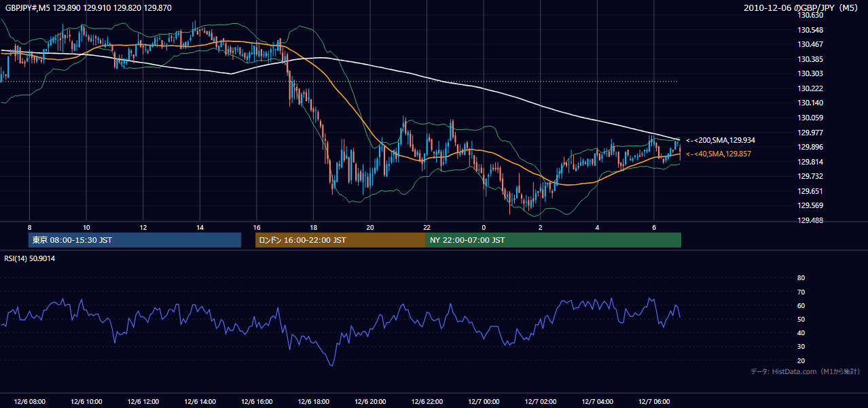
Task: Click price axis value 129.488
Action: (x=810, y=220)
